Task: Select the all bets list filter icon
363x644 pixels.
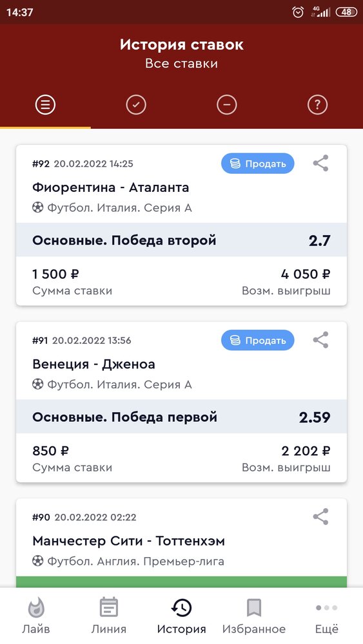Action: pos(45,106)
